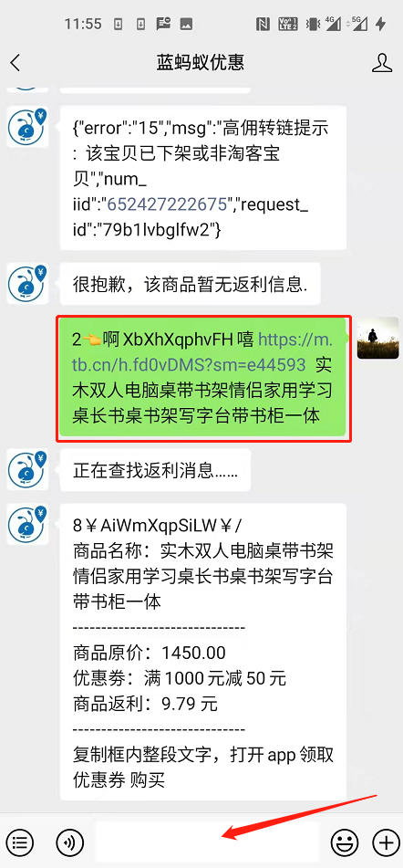Open the contact profile icon
Image resolution: width=403 pixels, height=868 pixels.
tap(381, 63)
